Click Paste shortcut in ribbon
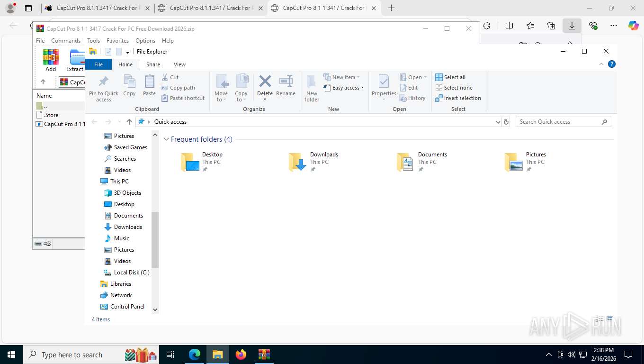Viewport: 644px width, 364px height. tap(183, 98)
